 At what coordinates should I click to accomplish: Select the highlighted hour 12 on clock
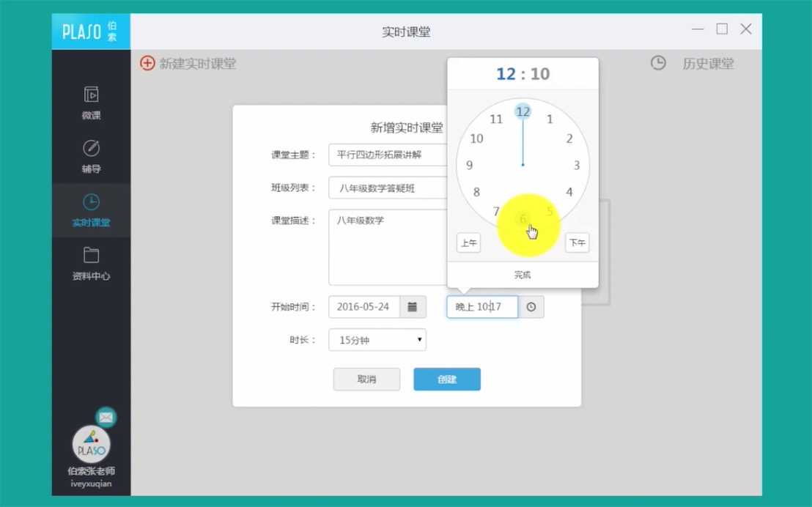point(523,112)
